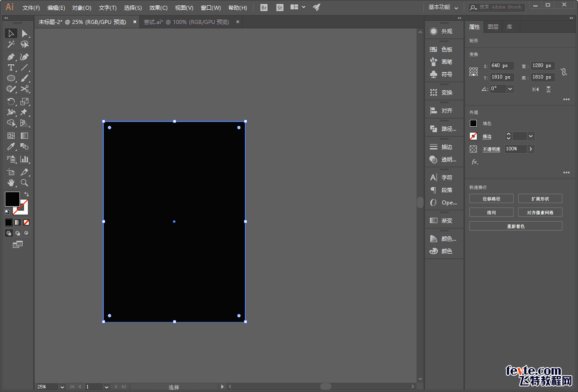Viewport: 578px width, 392px height.
Task: Set fill mode to None in toolbar
Action: [27, 222]
